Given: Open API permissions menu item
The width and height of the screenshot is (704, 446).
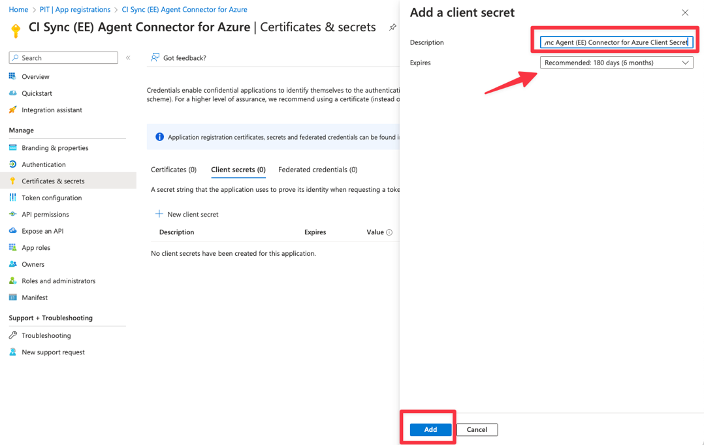Looking at the screenshot, I should click(45, 214).
